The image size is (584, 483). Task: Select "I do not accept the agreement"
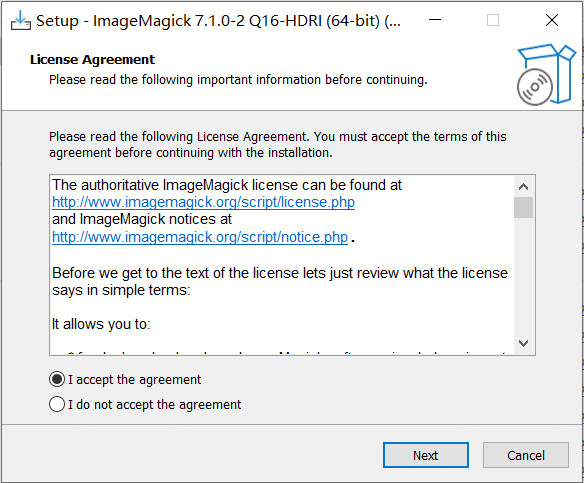tap(57, 404)
